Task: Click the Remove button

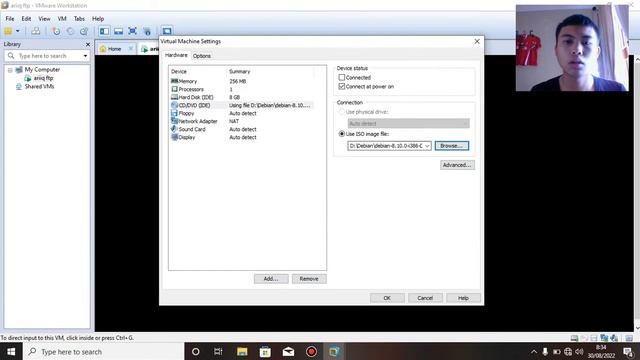Action: tap(309, 279)
